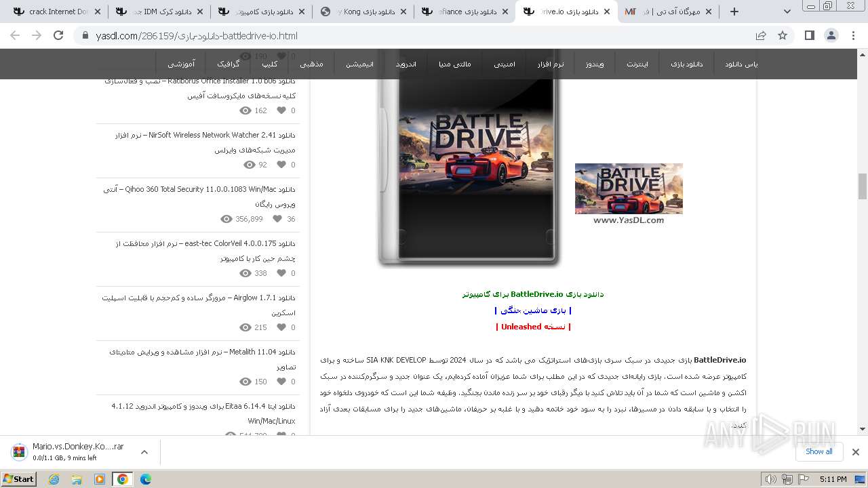Click the heart icon next to 215 views

click(281, 327)
